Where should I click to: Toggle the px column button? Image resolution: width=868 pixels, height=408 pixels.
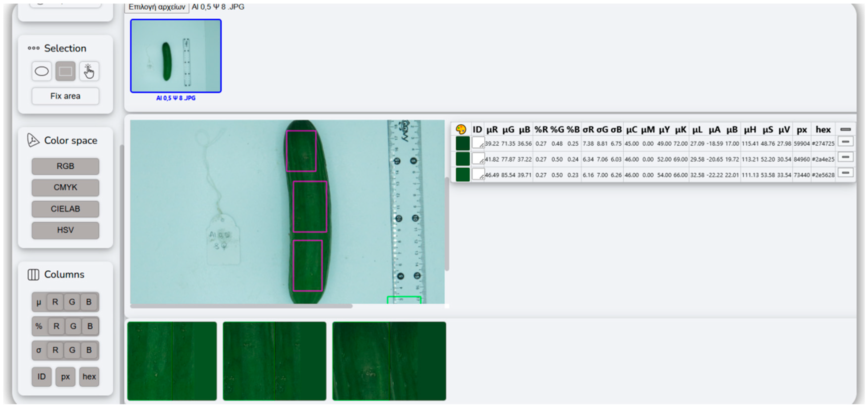tap(65, 377)
